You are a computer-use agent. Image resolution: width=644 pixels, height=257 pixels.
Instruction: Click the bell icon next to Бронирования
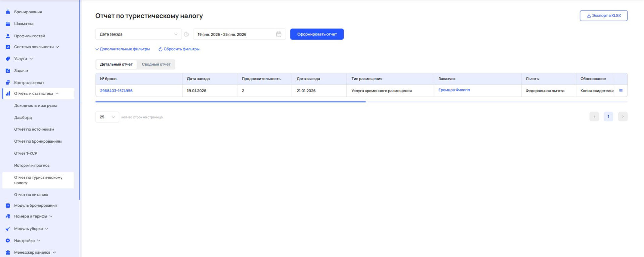[8, 12]
